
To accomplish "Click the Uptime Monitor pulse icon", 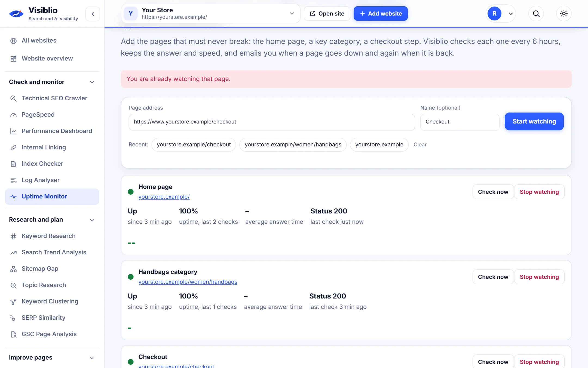I will (13, 197).
